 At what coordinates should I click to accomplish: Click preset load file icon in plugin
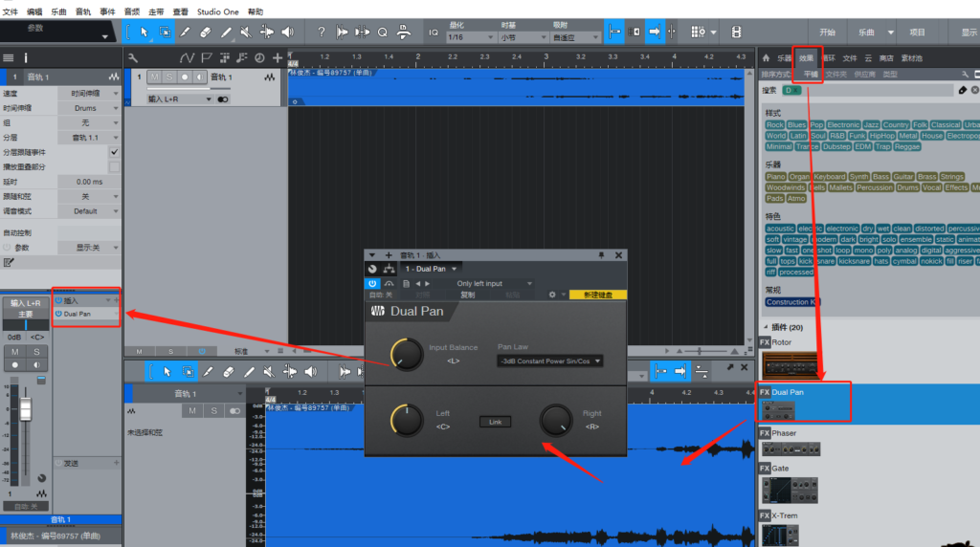click(x=406, y=283)
